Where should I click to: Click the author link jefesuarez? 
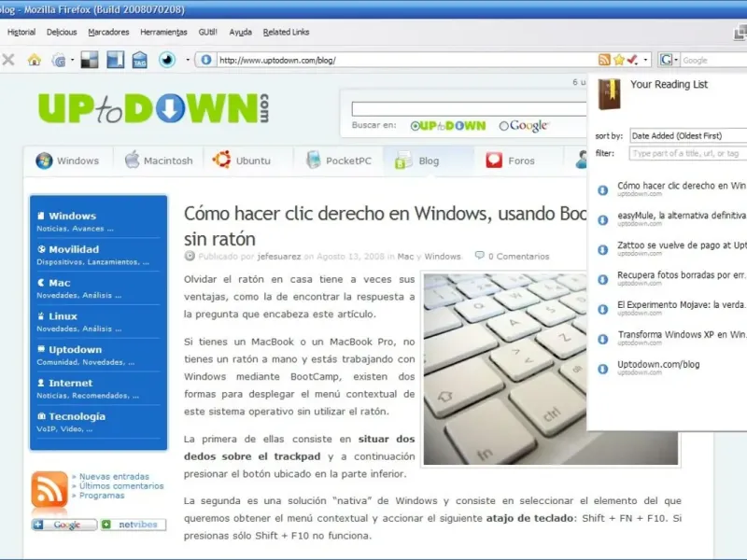click(x=279, y=256)
